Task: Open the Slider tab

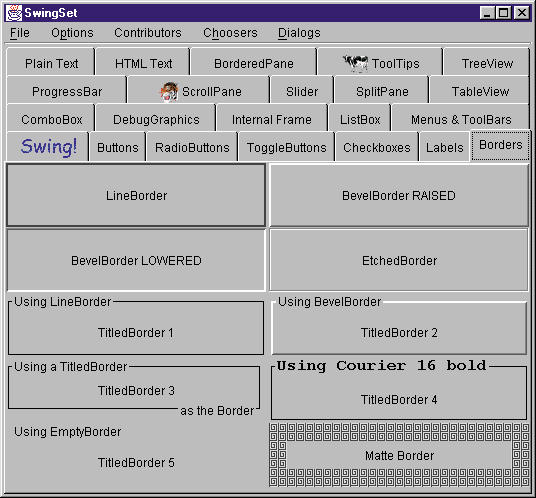Action: [x=302, y=91]
